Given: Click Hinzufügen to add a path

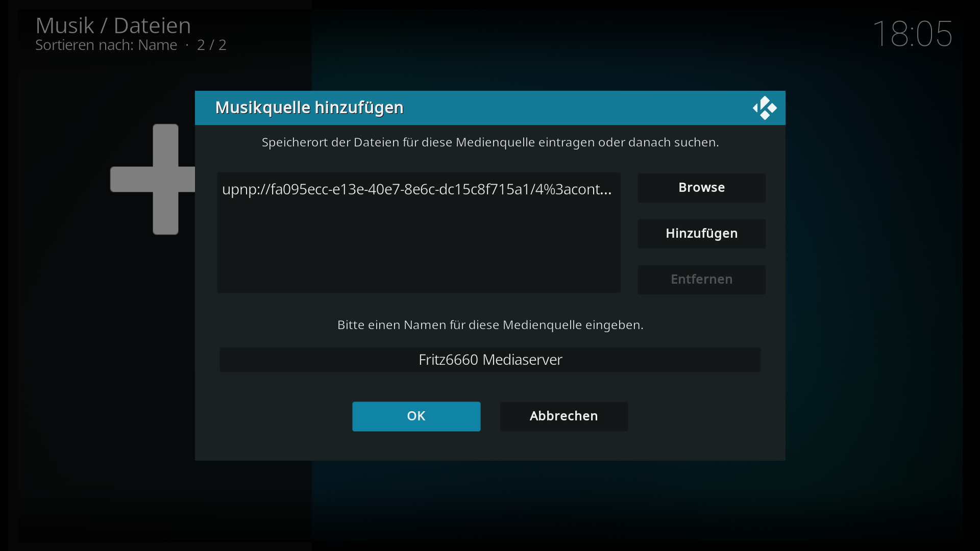Looking at the screenshot, I should pos(701,234).
